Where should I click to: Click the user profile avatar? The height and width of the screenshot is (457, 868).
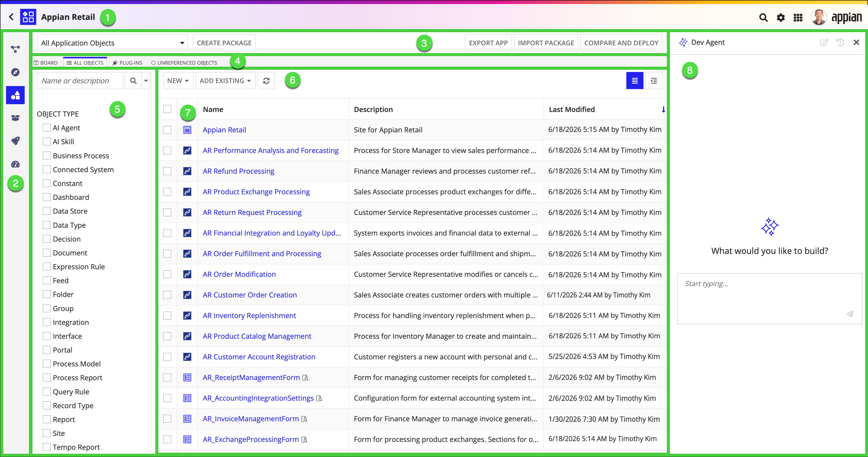click(819, 17)
